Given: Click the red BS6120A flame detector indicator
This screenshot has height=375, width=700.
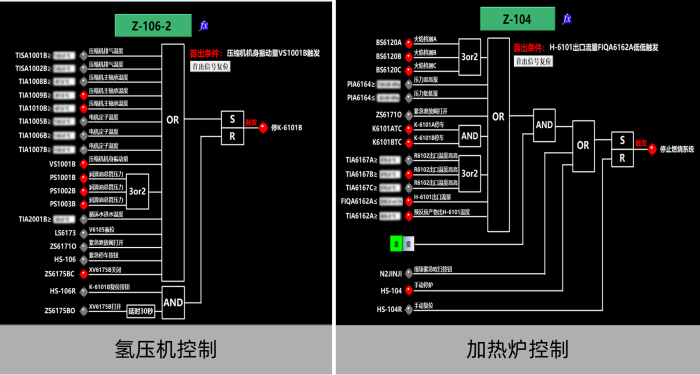Looking at the screenshot, I should coord(408,43).
